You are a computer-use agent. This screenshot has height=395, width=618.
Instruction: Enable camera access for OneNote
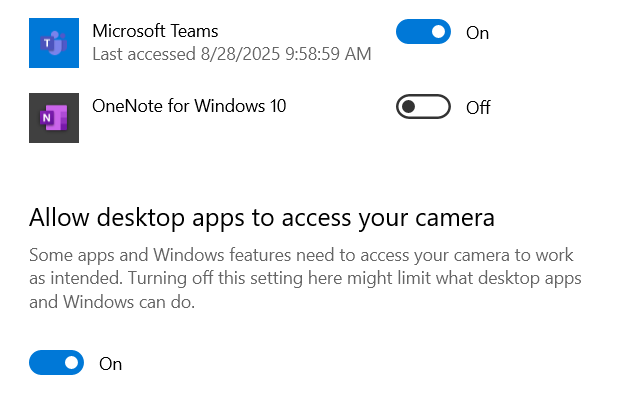click(423, 106)
